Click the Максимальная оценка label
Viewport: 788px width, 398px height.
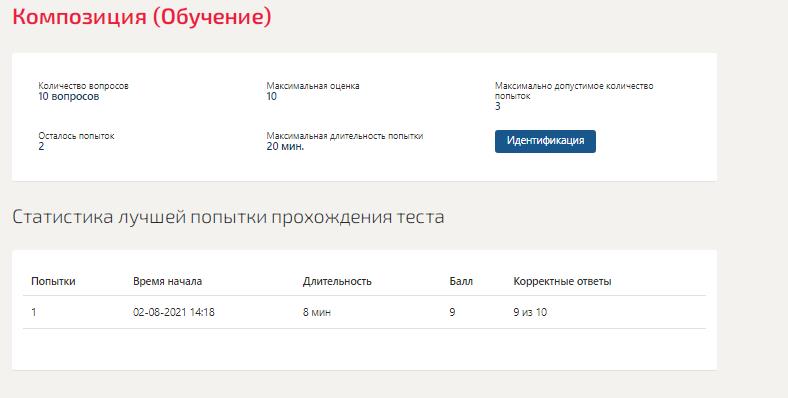pyautogui.click(x=313, y=86)
